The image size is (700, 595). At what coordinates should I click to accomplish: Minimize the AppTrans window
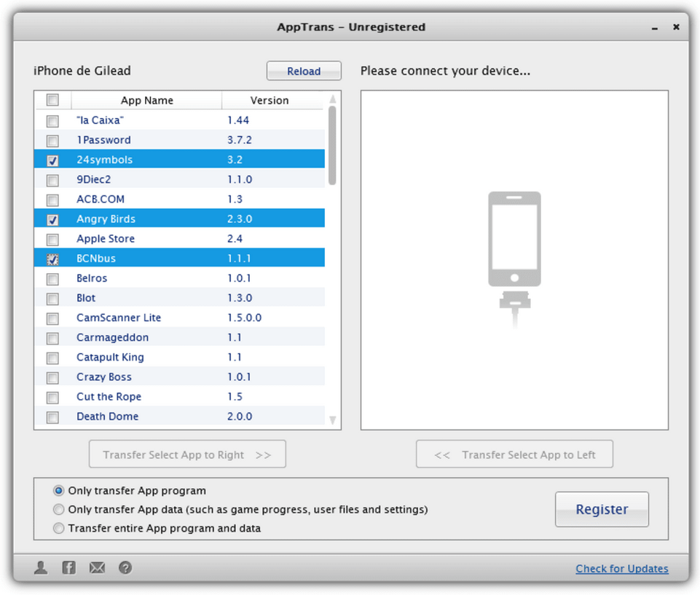[x=654, y=28]
